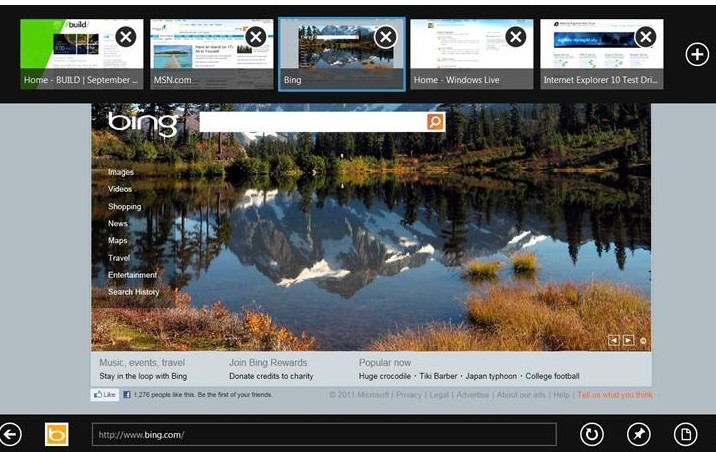
Task: Open the Maps link in Bing sidebar
Action: (118, 240)
